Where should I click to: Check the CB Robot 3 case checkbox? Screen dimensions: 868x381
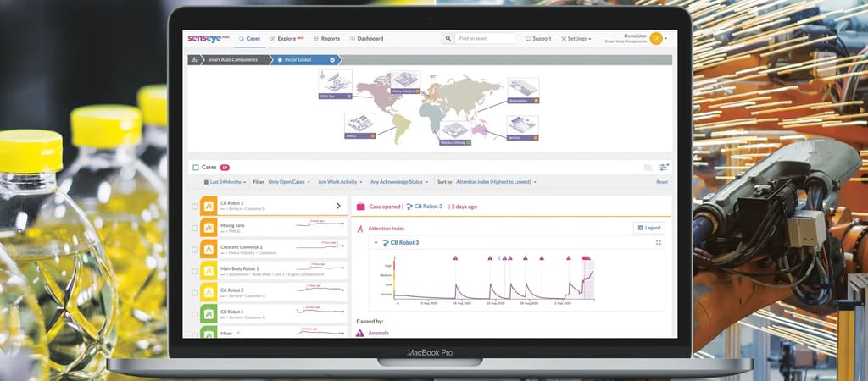195,206
